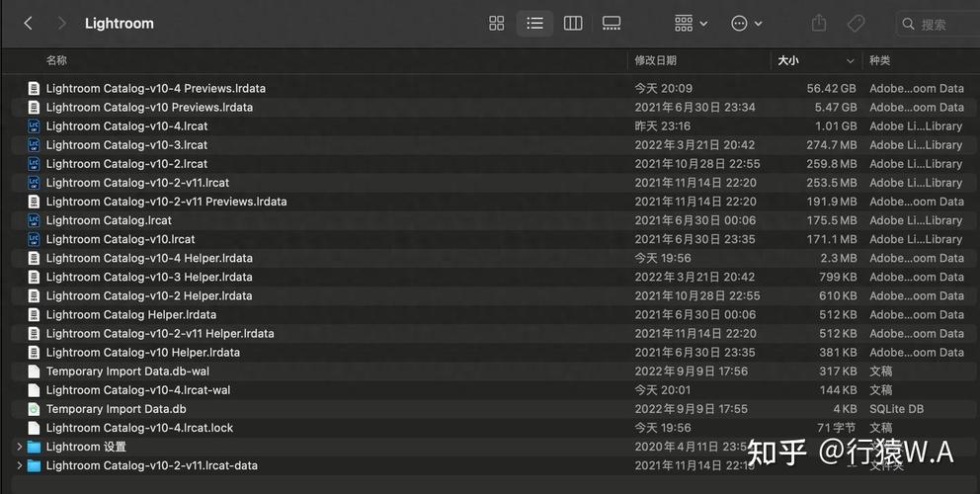
Task: Expand Lightroom Catalog-v10-2-v11.lrcat-data folder
Action: [19, 465]
